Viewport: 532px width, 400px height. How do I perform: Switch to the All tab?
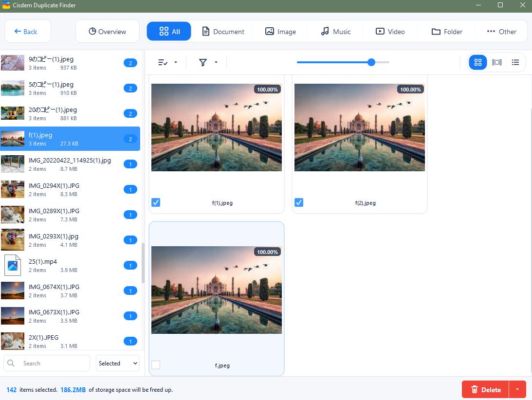[x=169, y=32]
